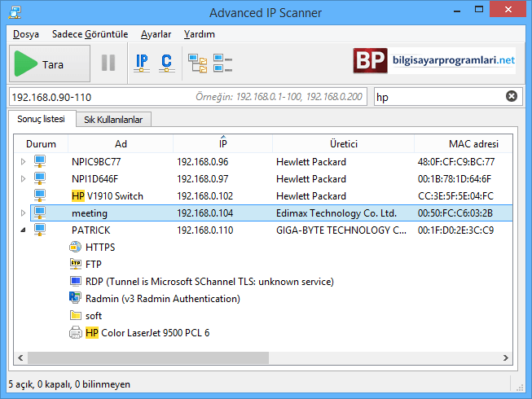Click IP address 192.168.0.110
The image size is (532, 399).
pyautogui.click(x=205, y=230)
